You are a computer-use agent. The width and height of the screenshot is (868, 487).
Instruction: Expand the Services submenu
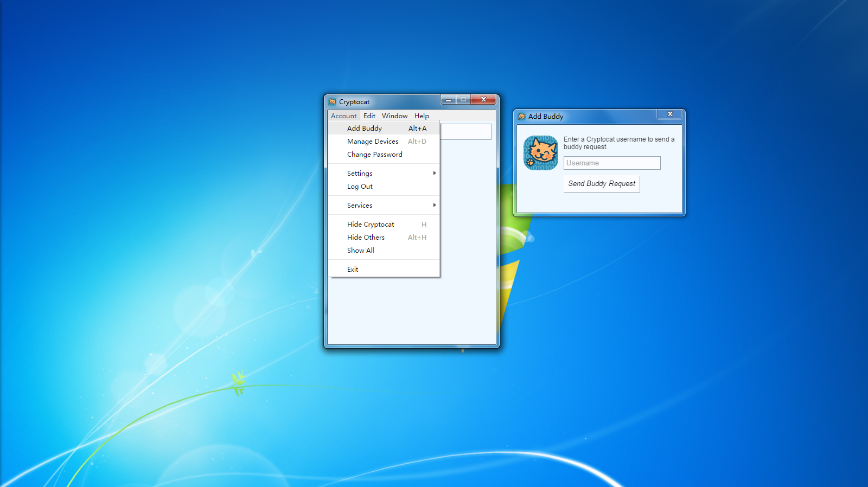coord(384,206)
